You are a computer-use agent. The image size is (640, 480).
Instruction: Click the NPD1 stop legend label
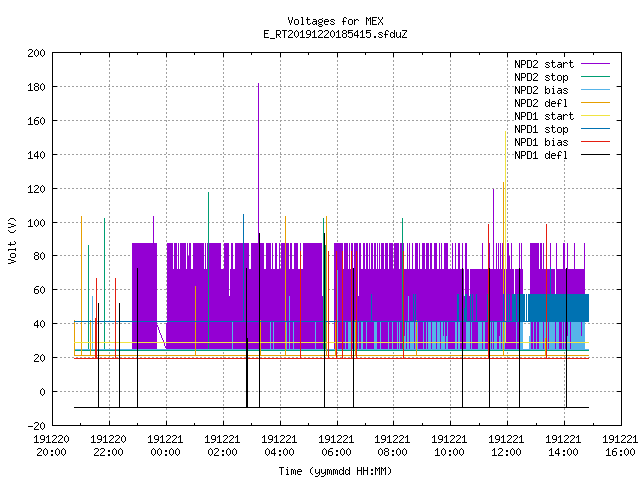tap(541, 129)
